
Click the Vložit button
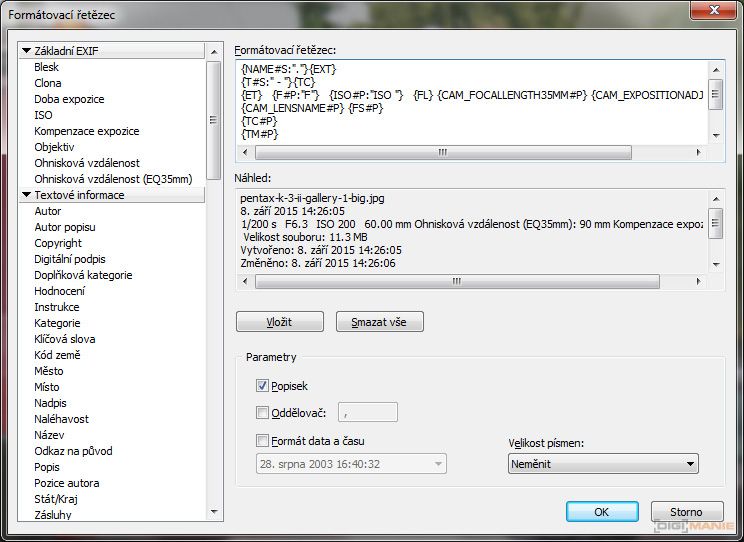coord(280,321)
